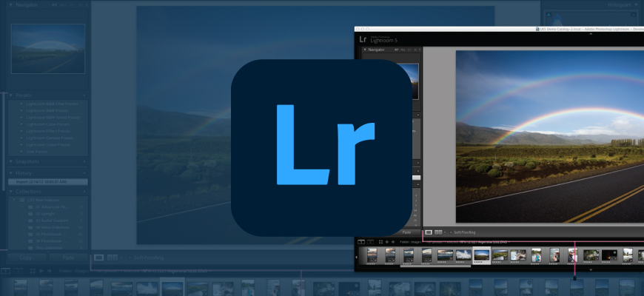Expand Lightroom Effect Presets folder
The height and width of the screenshot is (296, 644).
pos(21,131)
